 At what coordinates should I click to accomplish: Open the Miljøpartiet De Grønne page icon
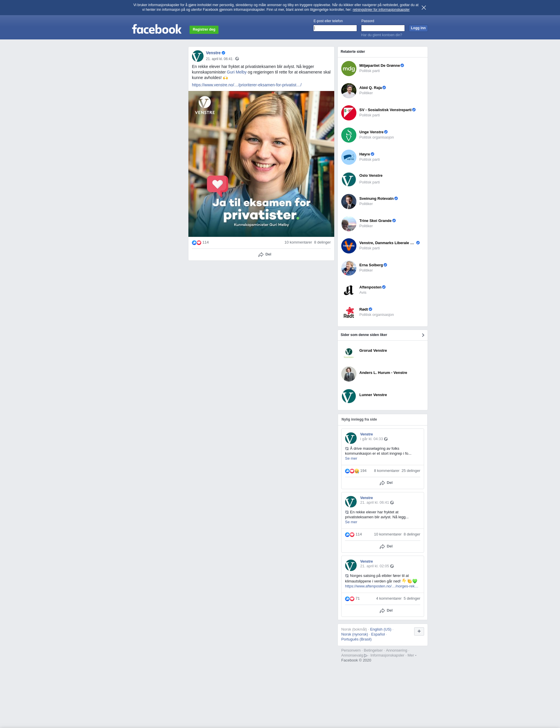(349, 68)
